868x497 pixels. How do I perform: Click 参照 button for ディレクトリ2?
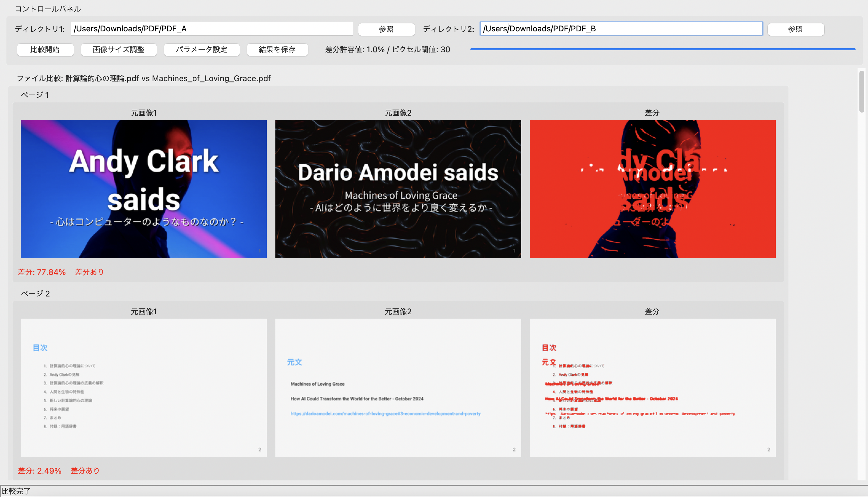[x=795, y=29]
